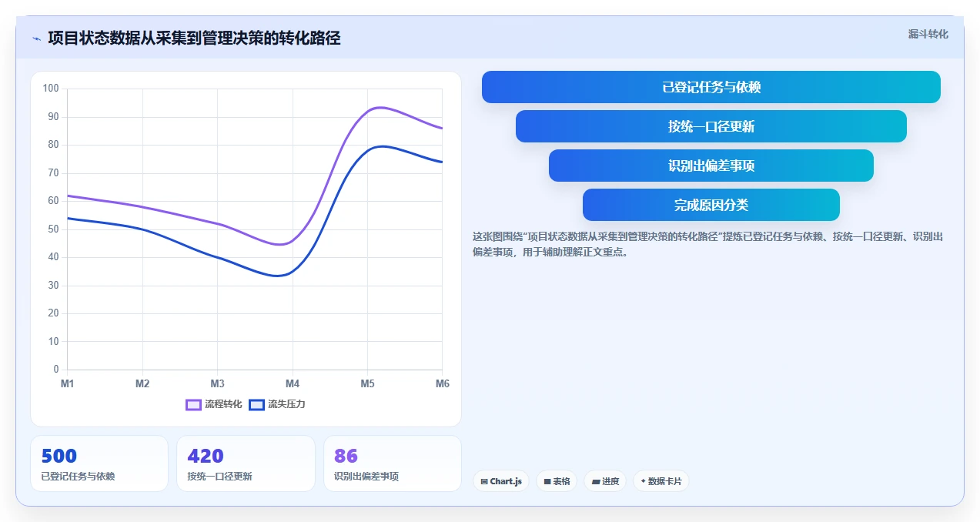Click the 数据卡片 chip icon
980x522 pixels.
click(x=643, y=481)
